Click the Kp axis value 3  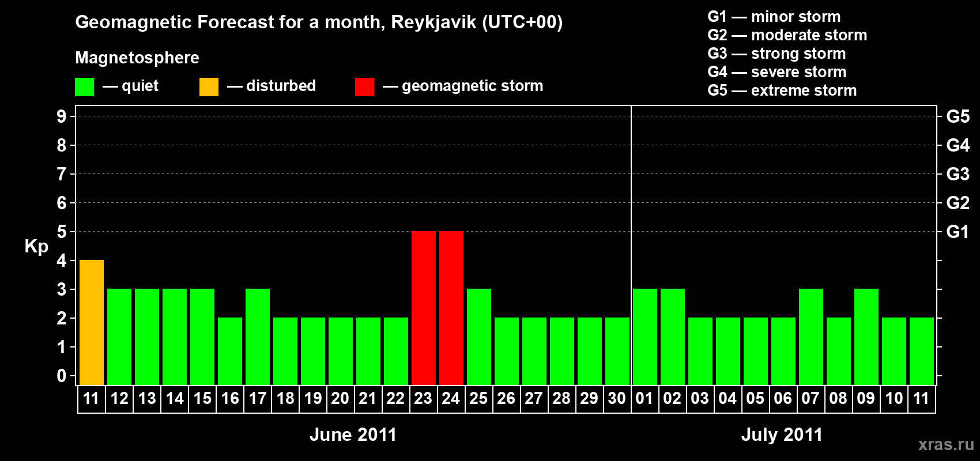[x=62, y=290]
